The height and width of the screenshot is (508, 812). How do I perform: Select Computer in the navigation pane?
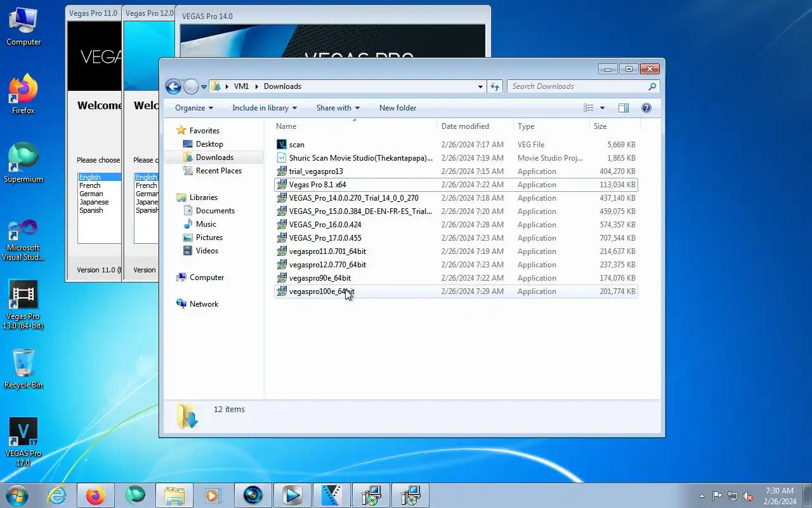207,277
